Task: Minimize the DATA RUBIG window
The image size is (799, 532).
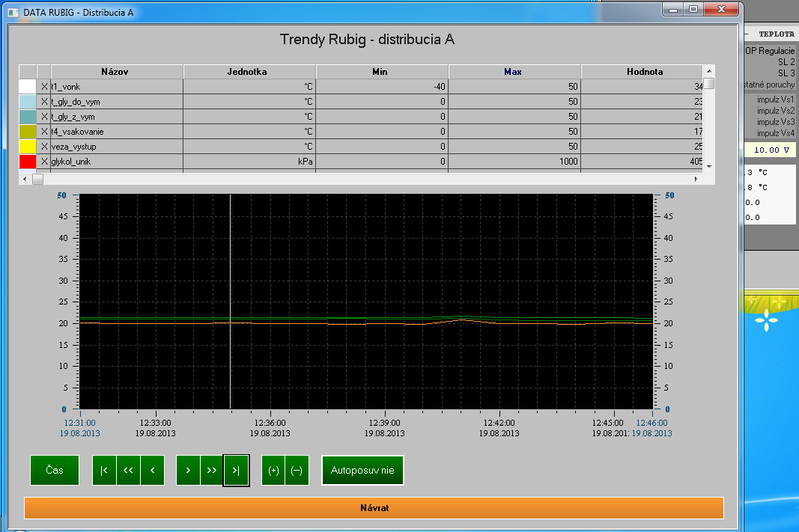Action: point(673,9)
